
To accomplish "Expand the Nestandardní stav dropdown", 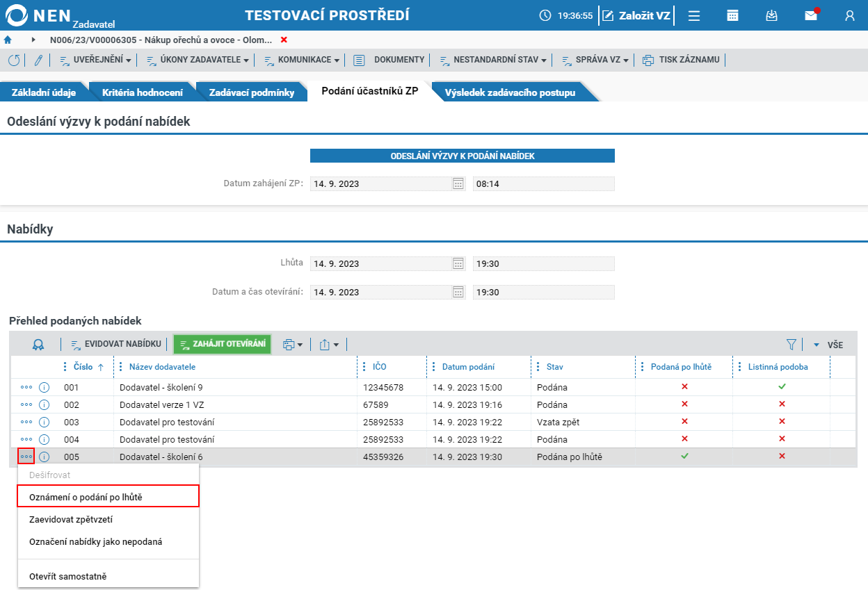I will (x=493, y=60).
